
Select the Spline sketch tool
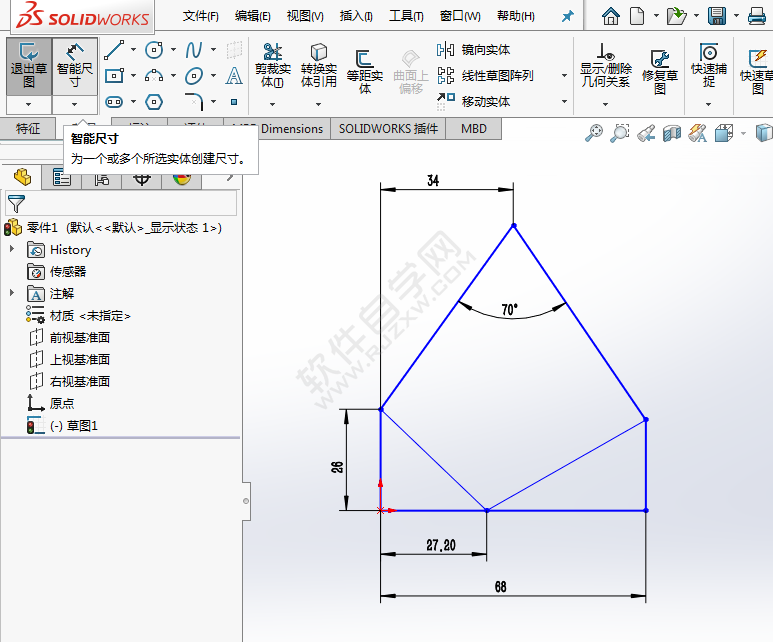(194, 50)
